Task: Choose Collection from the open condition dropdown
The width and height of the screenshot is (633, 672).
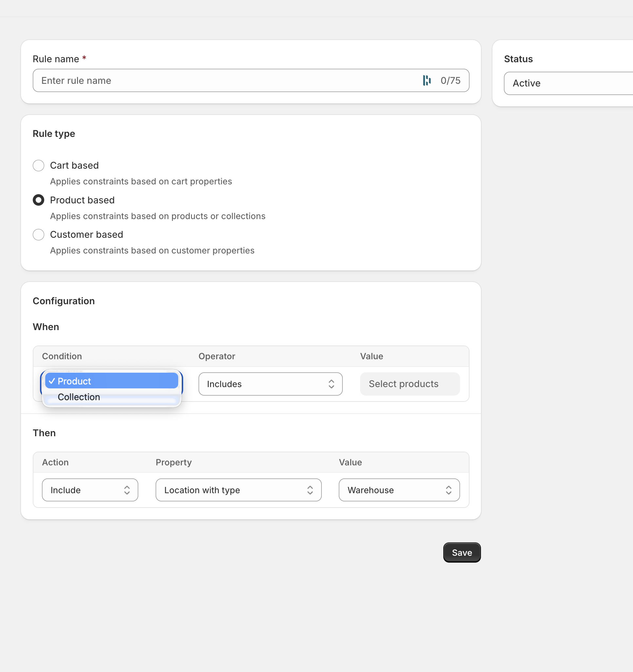Action: 79,397
